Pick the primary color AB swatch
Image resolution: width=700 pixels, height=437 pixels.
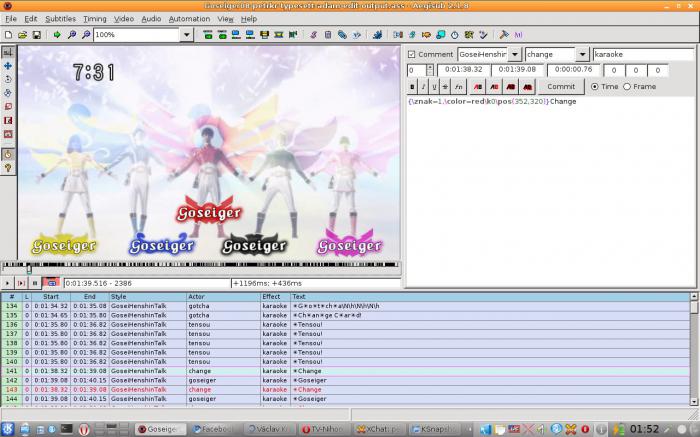tap(478, 87)
